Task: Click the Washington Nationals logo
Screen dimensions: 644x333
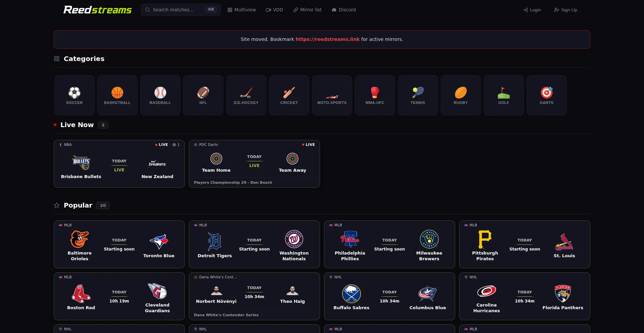Action: tap(294, 239)
